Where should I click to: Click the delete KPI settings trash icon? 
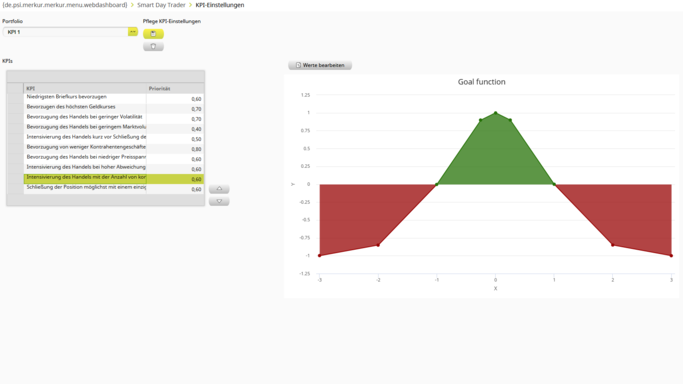[x=153, y=46]
